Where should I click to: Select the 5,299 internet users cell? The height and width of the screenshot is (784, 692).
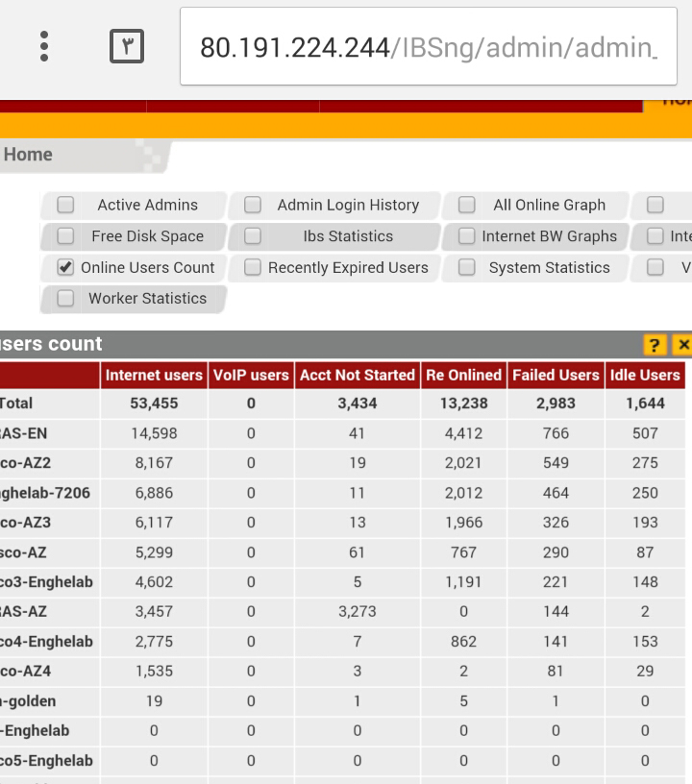(154, 552)
